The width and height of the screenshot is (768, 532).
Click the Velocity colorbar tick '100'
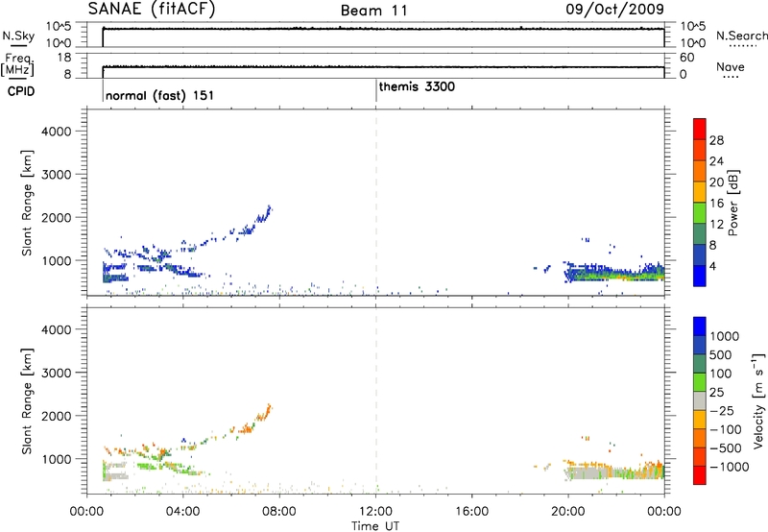coord(721,374)
